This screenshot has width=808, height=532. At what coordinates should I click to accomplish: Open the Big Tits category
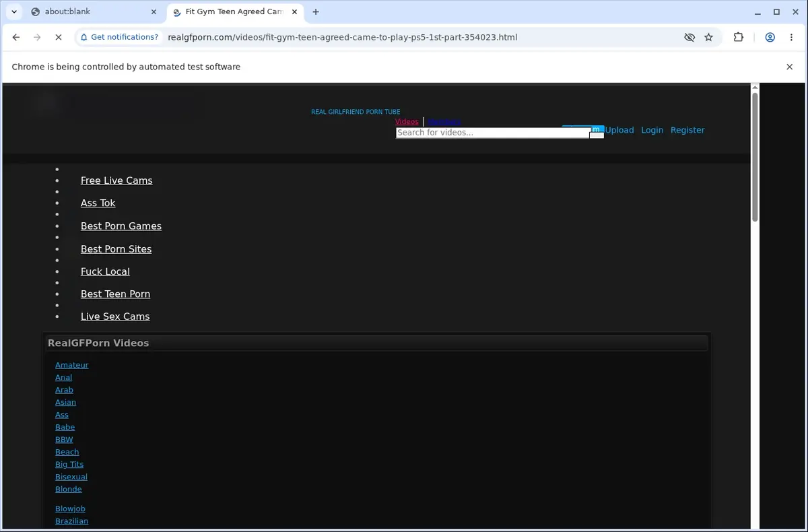(x=69, y=464)
